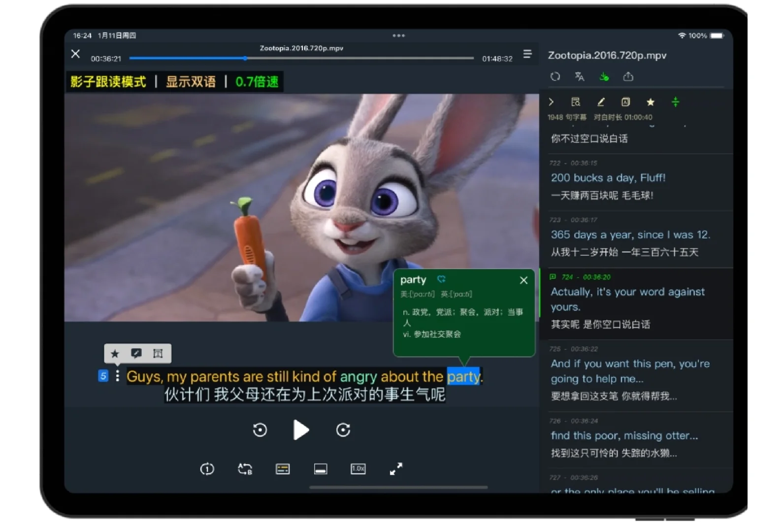The image size is (784, 532).
Task: Collapse the subtitle panel with the chevron
Action: point(552,102)
